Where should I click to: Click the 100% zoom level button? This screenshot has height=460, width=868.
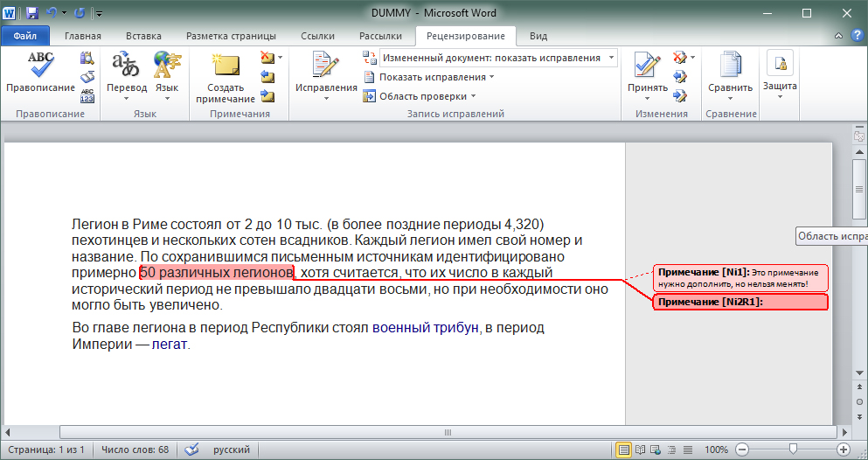716,450
